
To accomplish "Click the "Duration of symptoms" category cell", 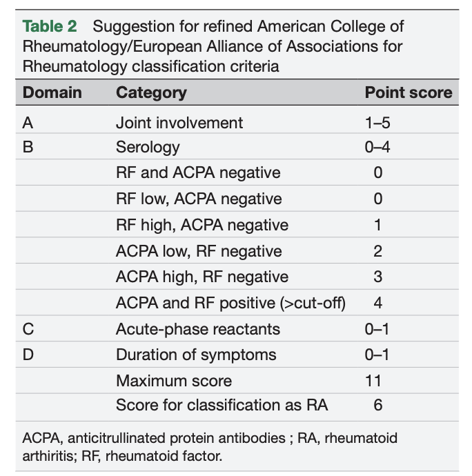I will (x=196, y=355).
